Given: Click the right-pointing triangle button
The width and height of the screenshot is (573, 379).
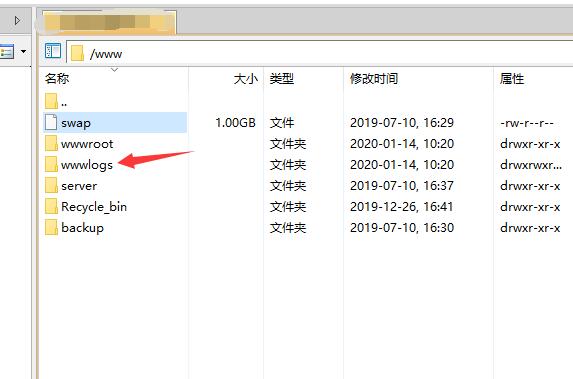Looking at the screenshot, I should pyautogui.click(x=17, y=20).
